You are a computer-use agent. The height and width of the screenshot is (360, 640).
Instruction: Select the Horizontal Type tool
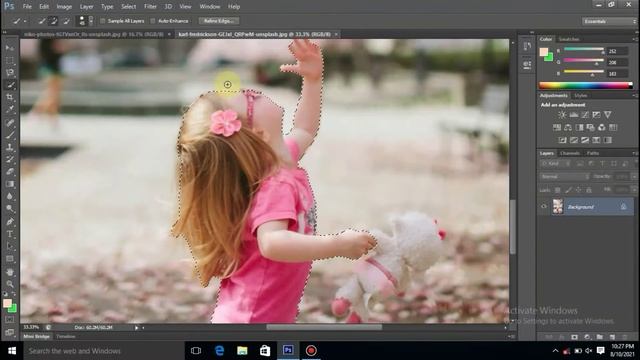pyautogui.click(x=10, y=234)
